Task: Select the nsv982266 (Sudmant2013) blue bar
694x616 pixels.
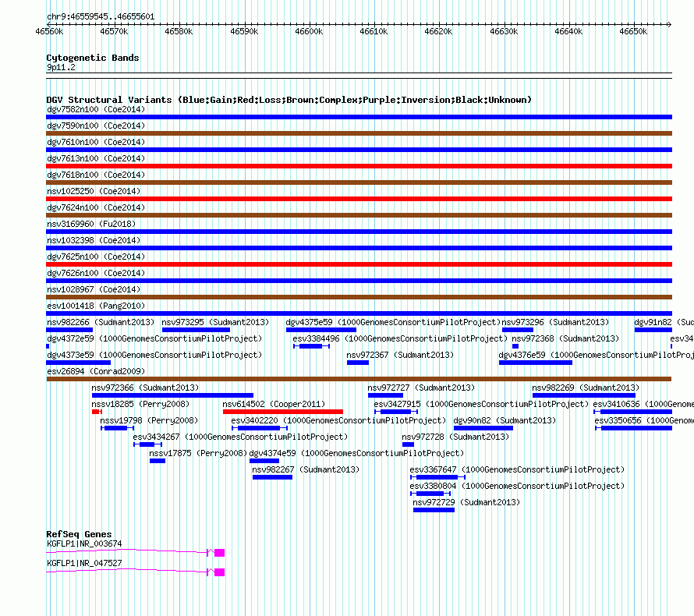Action: coord(69,330)
